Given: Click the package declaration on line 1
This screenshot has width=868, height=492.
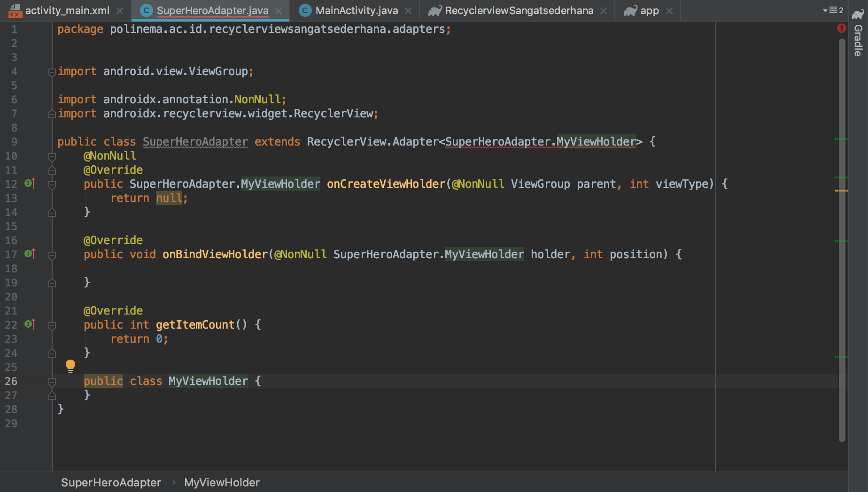Looking at the screenshot, I should click(x=254, y=29).
